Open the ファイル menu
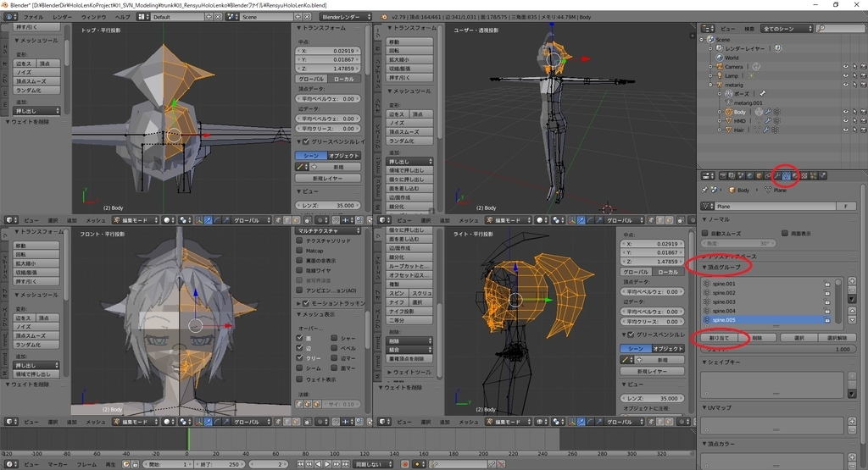The height and width of the screenshot is (470, 868). pos(33,17)
